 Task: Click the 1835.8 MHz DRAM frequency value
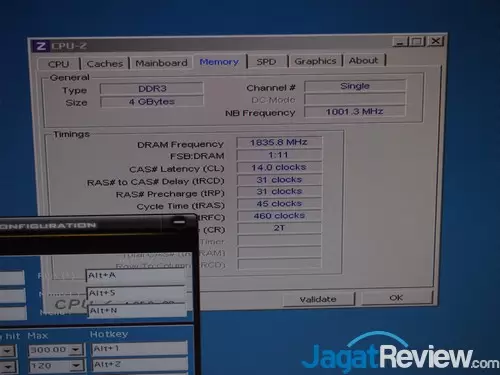point(279,142)
